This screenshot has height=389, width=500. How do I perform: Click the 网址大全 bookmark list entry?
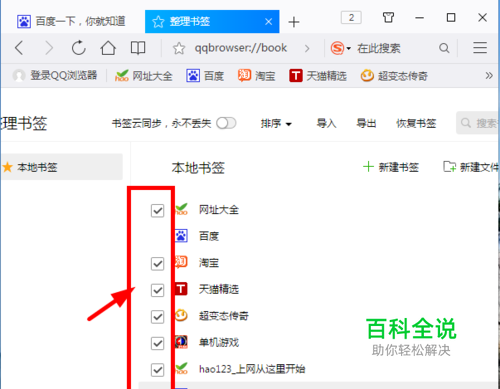(x=219, y=210)
